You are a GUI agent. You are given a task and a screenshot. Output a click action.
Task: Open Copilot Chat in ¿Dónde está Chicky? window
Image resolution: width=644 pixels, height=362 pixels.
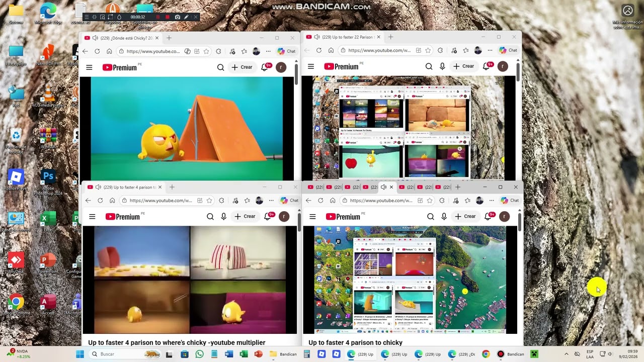point(287,51)
